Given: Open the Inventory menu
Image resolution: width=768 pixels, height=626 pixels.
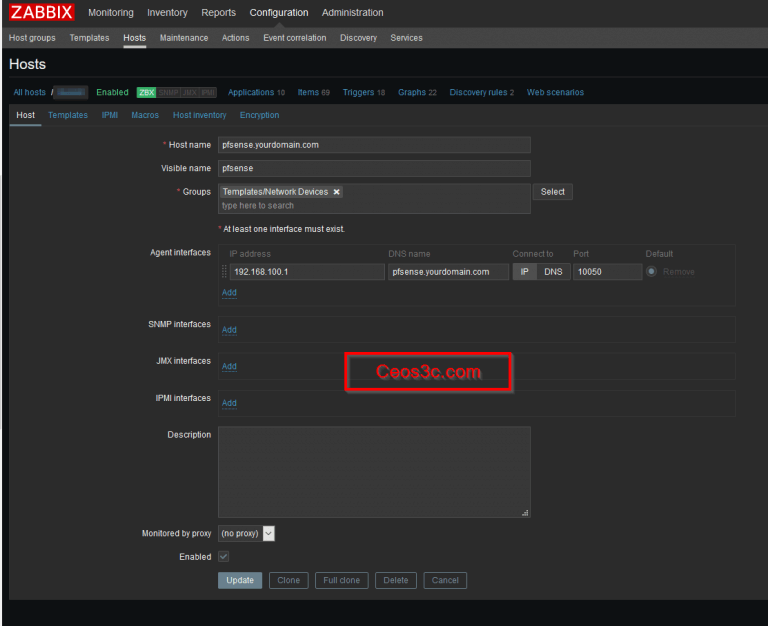Looking at the screenshot, I should tap(168, 13).
